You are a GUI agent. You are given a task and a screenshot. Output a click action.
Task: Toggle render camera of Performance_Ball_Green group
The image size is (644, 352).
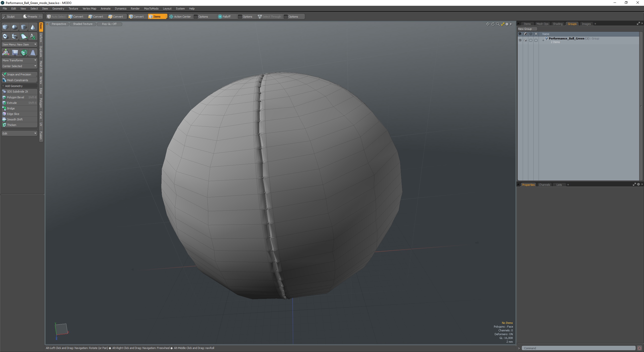tap(525, 40)
